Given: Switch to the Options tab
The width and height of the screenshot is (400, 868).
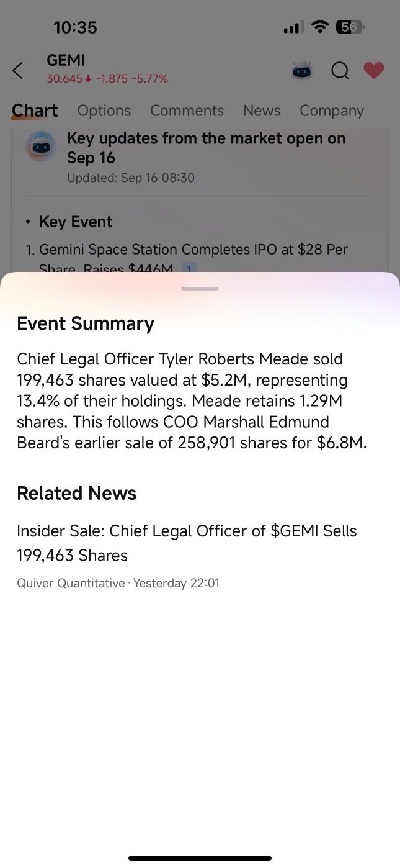Looking at the screenshot, I should coord(104,111).
